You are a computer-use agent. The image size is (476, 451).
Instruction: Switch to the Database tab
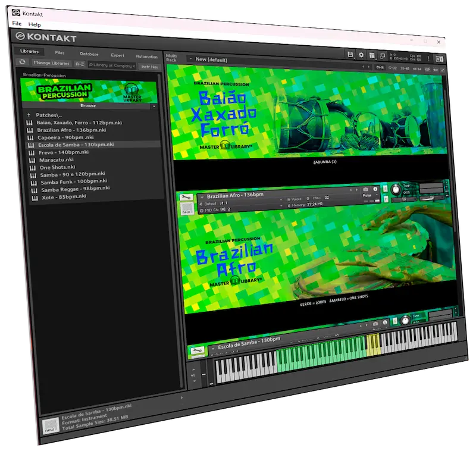coord(89,54)
